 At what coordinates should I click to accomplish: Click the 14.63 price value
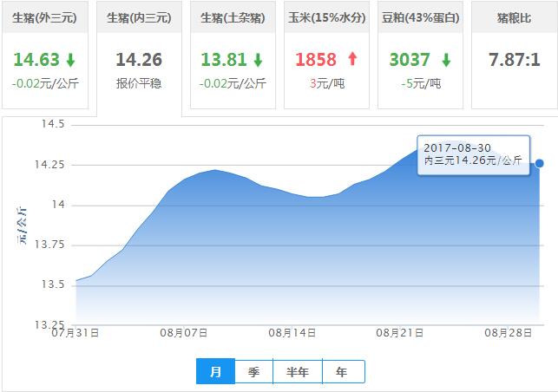coord(36,59)
